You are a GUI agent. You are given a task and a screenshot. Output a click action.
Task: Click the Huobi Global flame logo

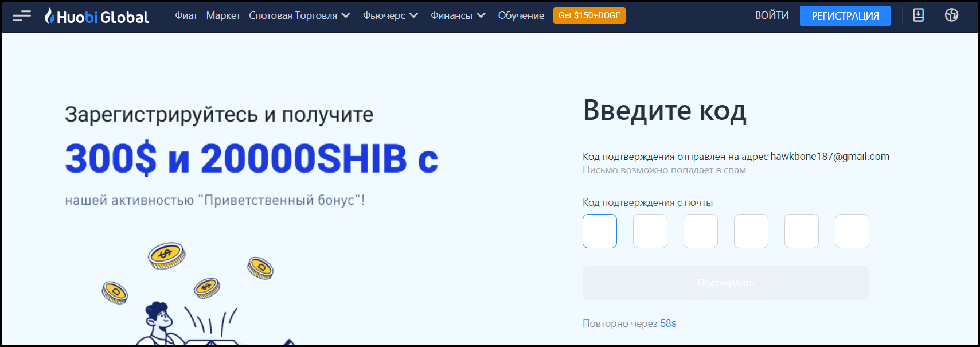click(97, 16)
